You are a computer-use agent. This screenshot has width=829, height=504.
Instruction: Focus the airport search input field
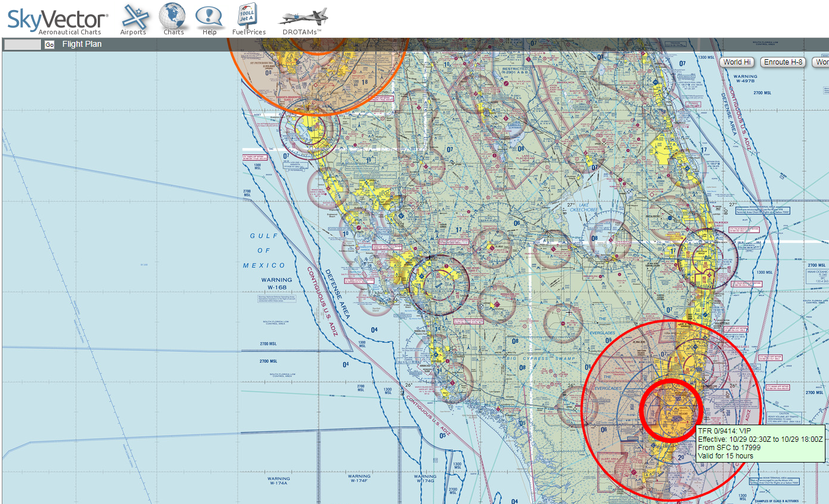[23, 44]
